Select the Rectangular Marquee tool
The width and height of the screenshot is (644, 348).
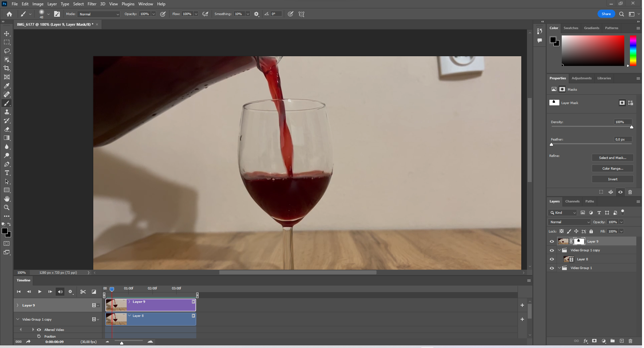pos(7,42)
